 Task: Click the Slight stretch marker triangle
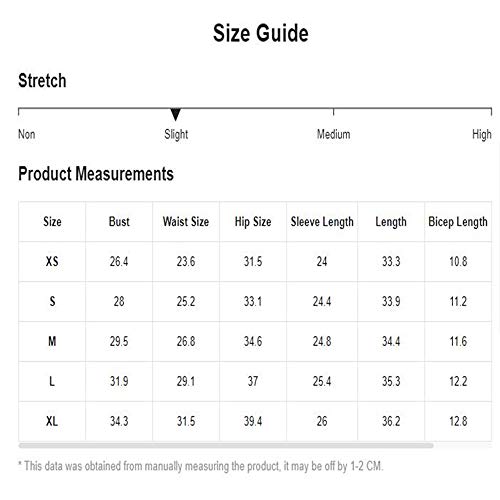coord(175,114)
